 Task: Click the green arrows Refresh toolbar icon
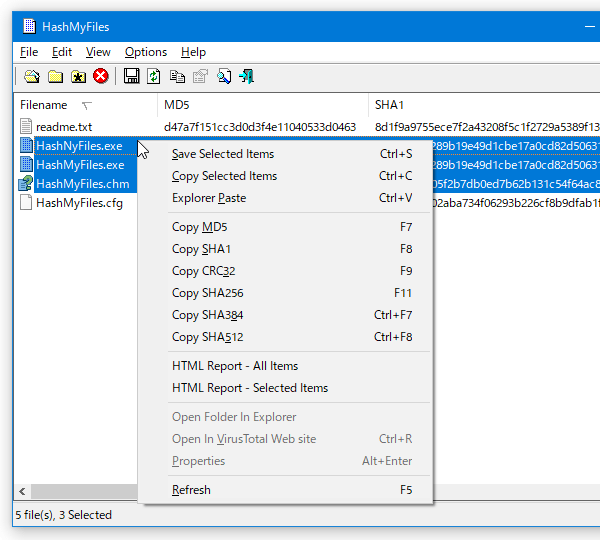[154, 76]
